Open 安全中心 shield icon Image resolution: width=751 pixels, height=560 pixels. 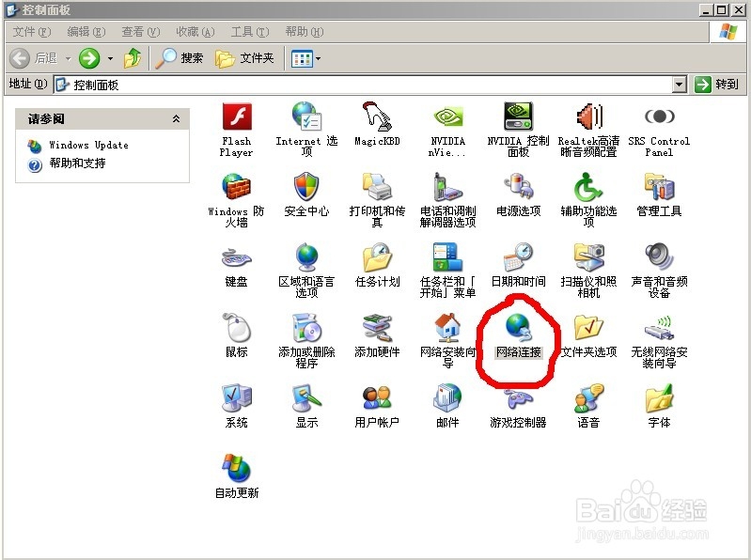(306, 187)
